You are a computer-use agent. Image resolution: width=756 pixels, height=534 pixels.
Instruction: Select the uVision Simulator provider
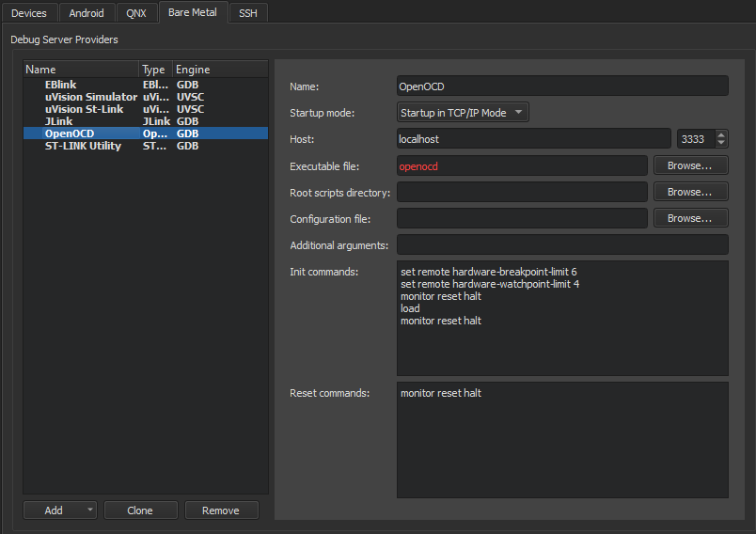(90, 97)
